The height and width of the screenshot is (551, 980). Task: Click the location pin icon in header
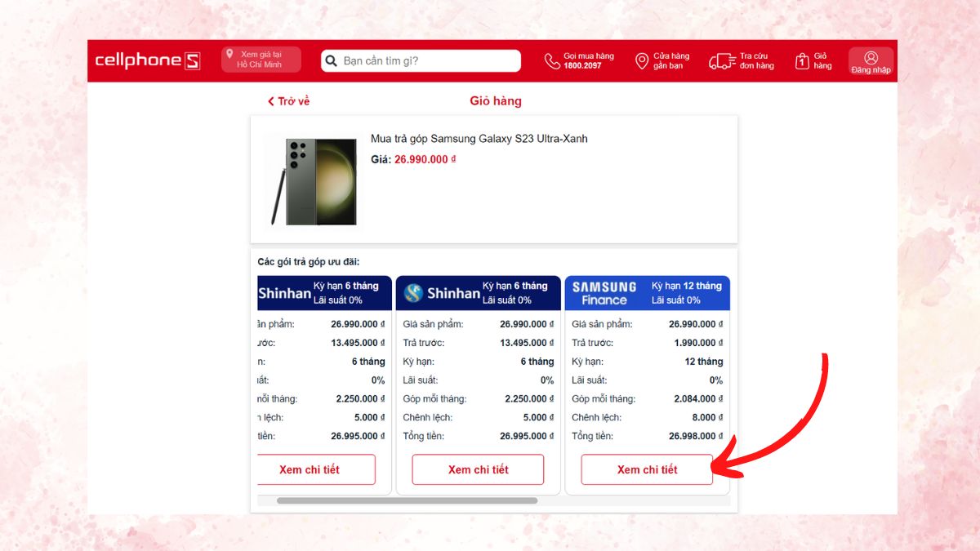click(230, 54)
